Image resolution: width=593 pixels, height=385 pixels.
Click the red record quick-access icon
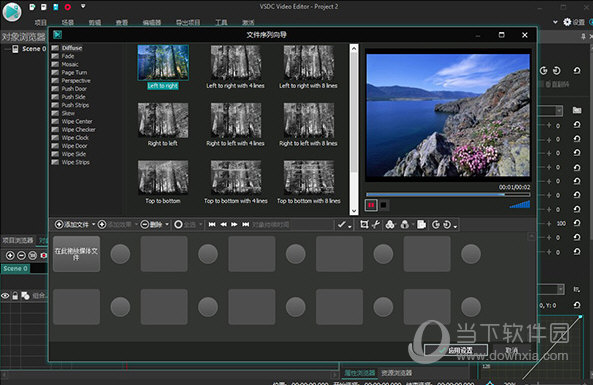68,7
